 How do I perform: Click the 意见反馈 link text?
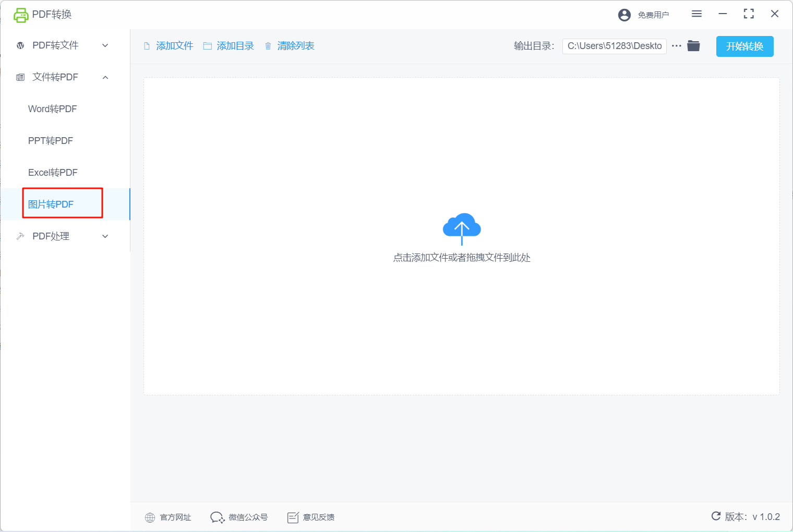319,517
